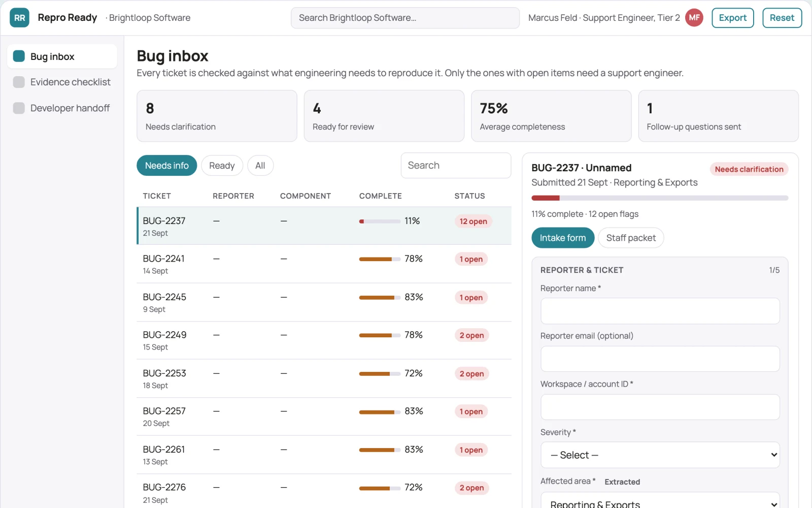The image size is (812, 508).
Task: Click the TICKET column header
Action: coord(157,196)
